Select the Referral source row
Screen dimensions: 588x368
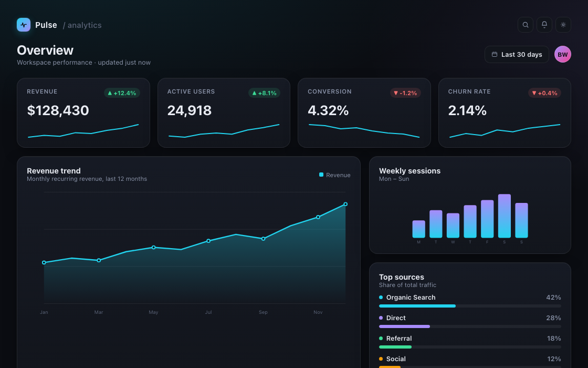470,342
